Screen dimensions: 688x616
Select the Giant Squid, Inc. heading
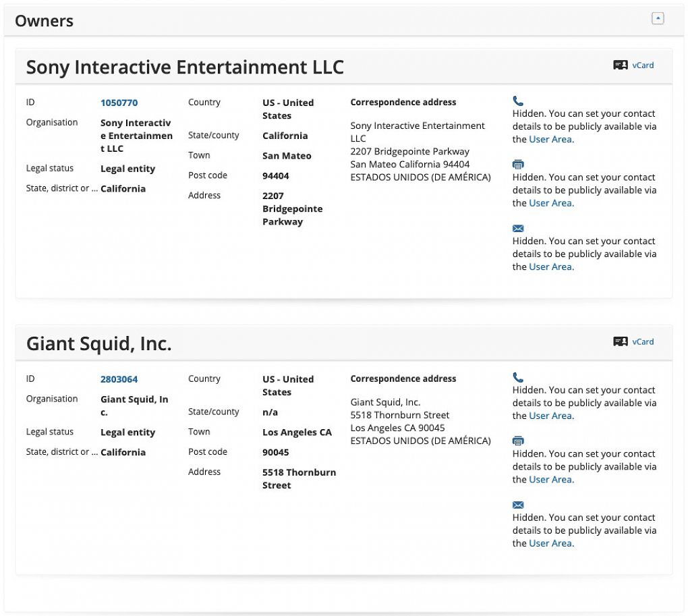(x=98, y=343)
